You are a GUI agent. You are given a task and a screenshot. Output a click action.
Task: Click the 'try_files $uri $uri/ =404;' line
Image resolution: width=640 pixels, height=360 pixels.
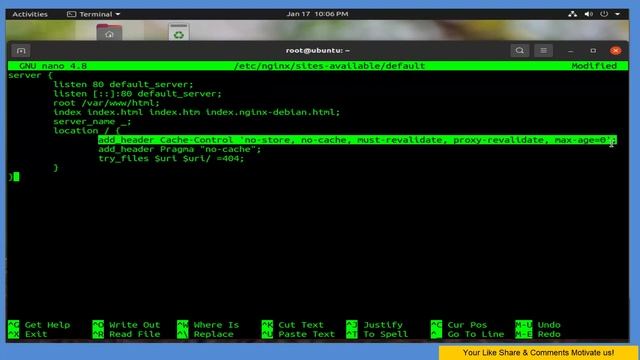click(171, 159)
